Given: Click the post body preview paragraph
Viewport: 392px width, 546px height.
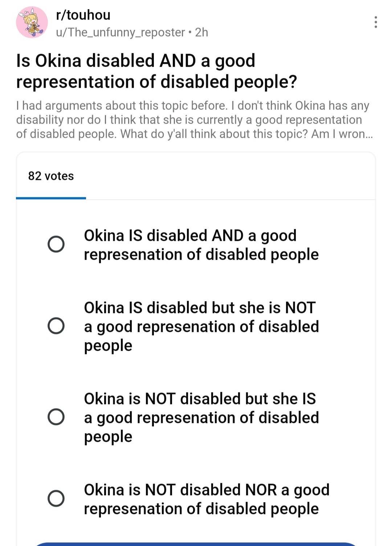Looking at the screenshot, I should coord(192,120).
